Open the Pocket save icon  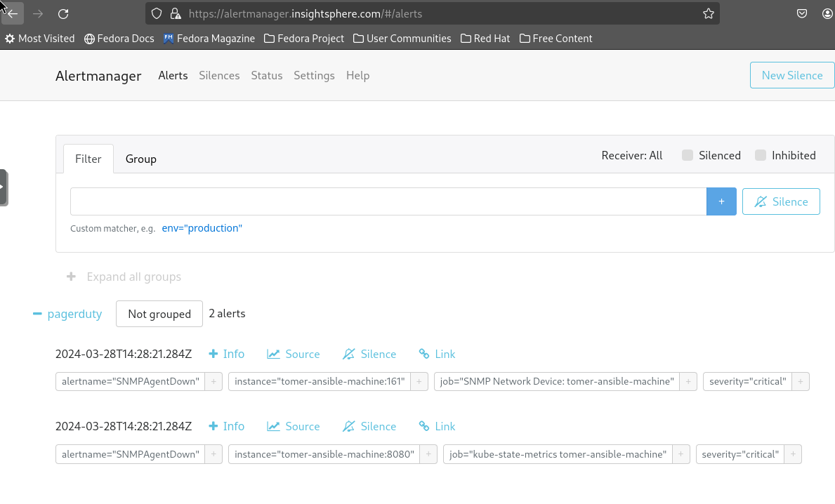802,14
